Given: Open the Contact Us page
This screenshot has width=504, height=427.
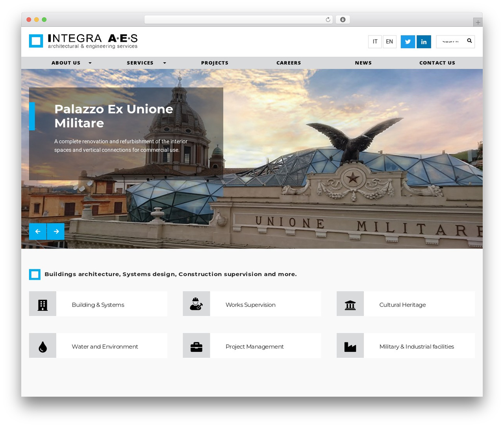Looking at the screenshot, I should [x=437, y=63].
